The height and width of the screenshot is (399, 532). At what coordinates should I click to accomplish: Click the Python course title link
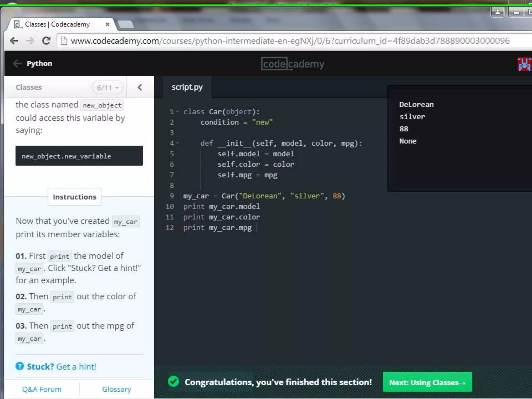tap(39, 63)
